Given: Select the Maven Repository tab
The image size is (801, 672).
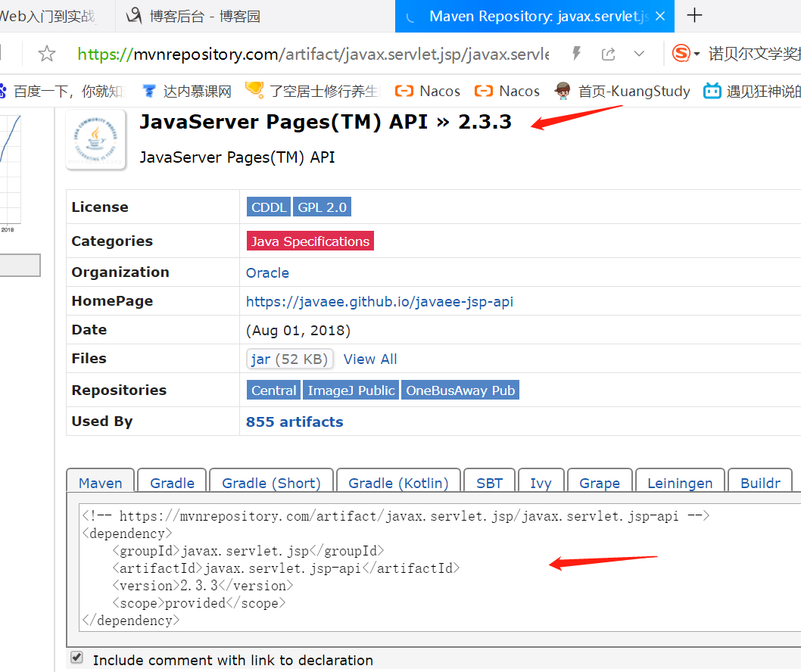Looking at the screenshot, I should tap(535, 17).
